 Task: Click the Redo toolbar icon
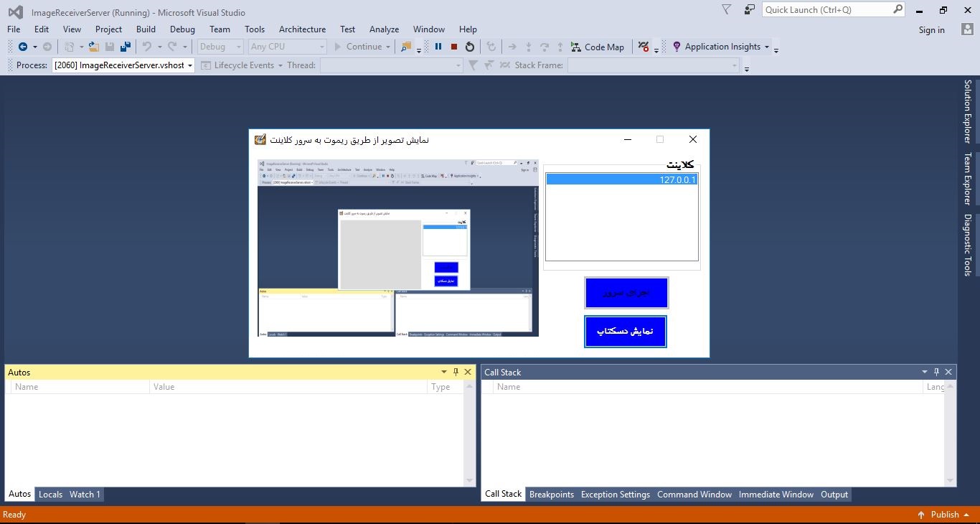170,46
